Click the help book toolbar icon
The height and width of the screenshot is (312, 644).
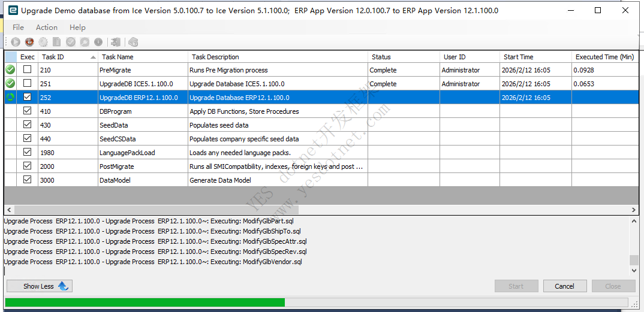pos(133,41)
